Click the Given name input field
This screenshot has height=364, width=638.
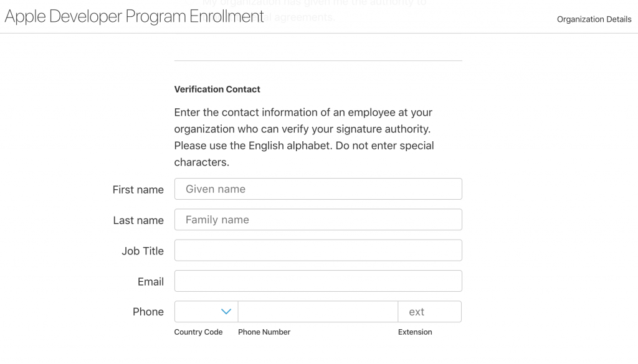[318, 189]
